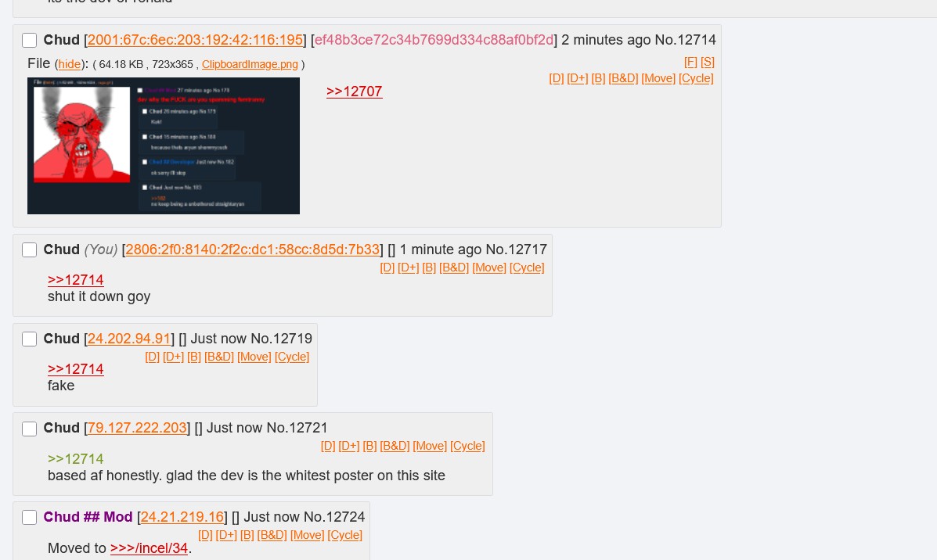Check the box beside post No.12719
This screenshot has width=937, height=560.
click(x=29, y=339)
